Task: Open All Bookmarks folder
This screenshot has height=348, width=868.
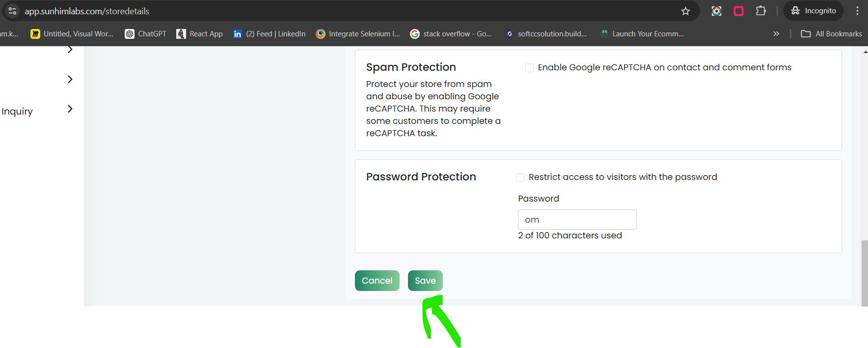Action: 831,34
